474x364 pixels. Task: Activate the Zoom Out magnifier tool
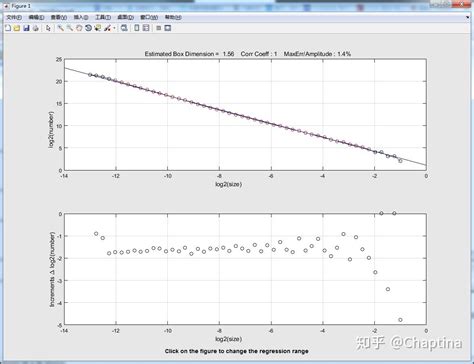tap(70, 28)
